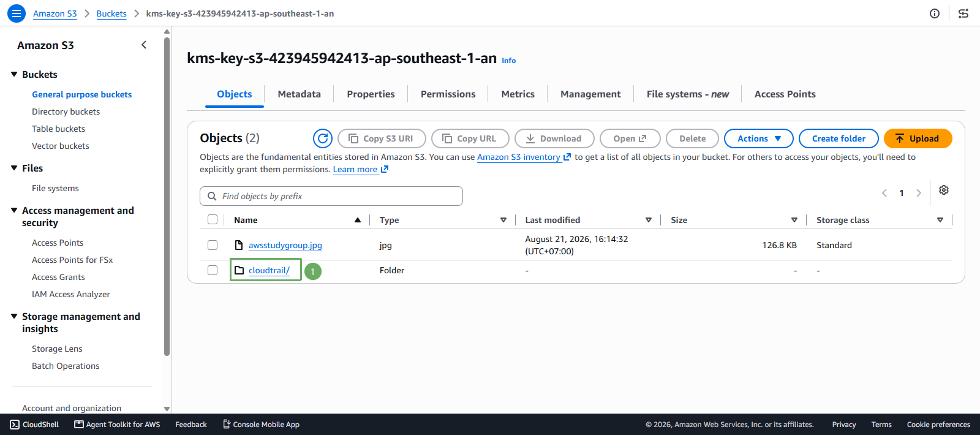The image size is (980, 435).
Task: Switch to the Permissions tab
Action: click(x=448, y=94)
